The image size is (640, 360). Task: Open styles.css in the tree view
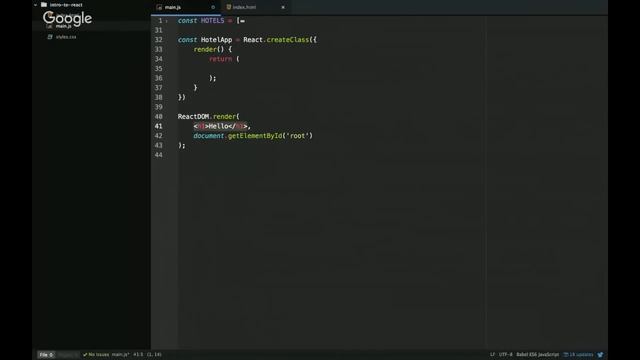point(66,37)
